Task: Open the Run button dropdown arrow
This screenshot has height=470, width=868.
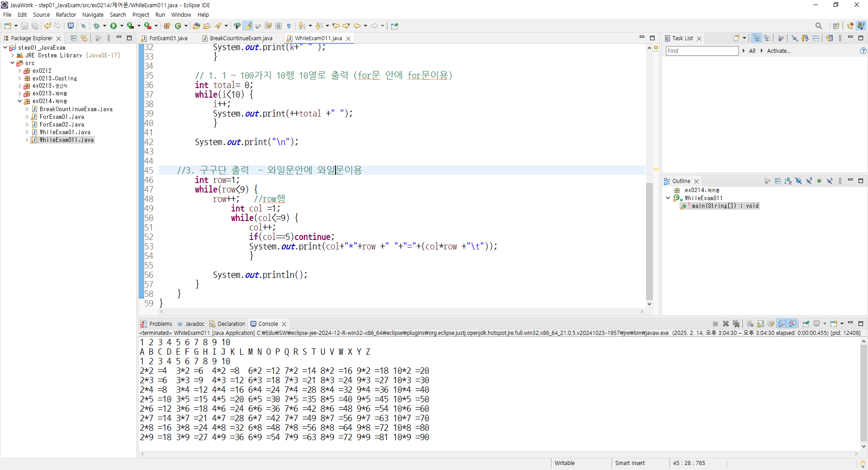Action: (x=122, y=26)
